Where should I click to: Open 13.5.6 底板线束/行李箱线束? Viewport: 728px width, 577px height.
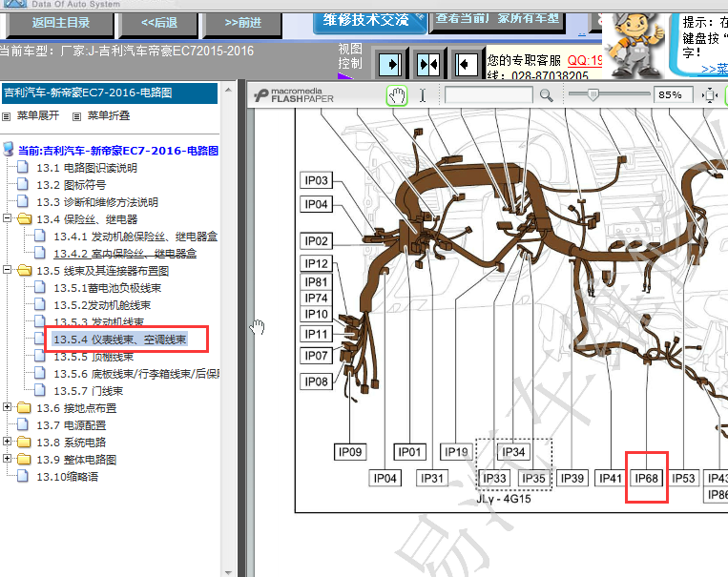[136, 374]
